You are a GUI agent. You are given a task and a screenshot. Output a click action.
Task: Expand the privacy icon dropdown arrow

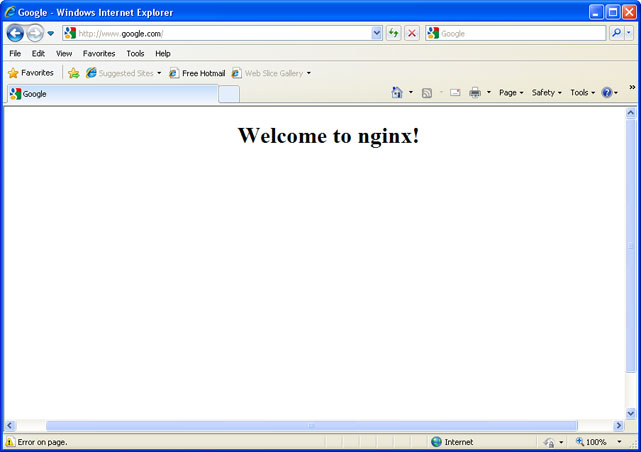coord(561,442)
